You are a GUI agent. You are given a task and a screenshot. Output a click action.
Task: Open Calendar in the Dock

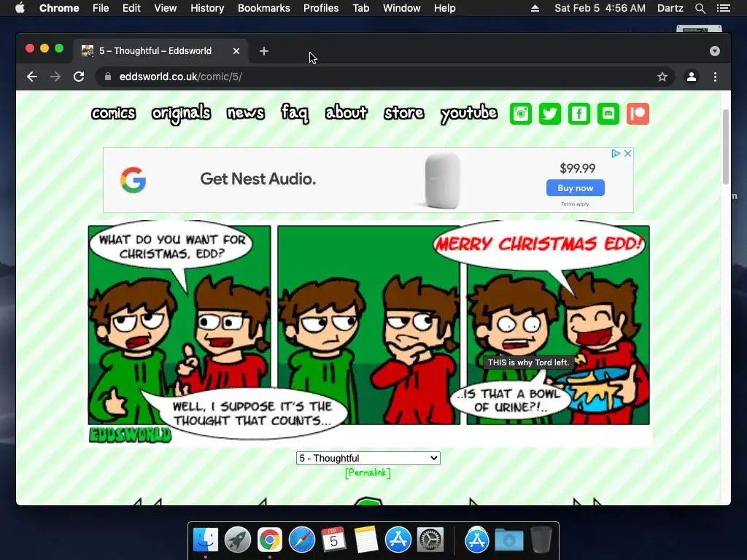[333, 540]
